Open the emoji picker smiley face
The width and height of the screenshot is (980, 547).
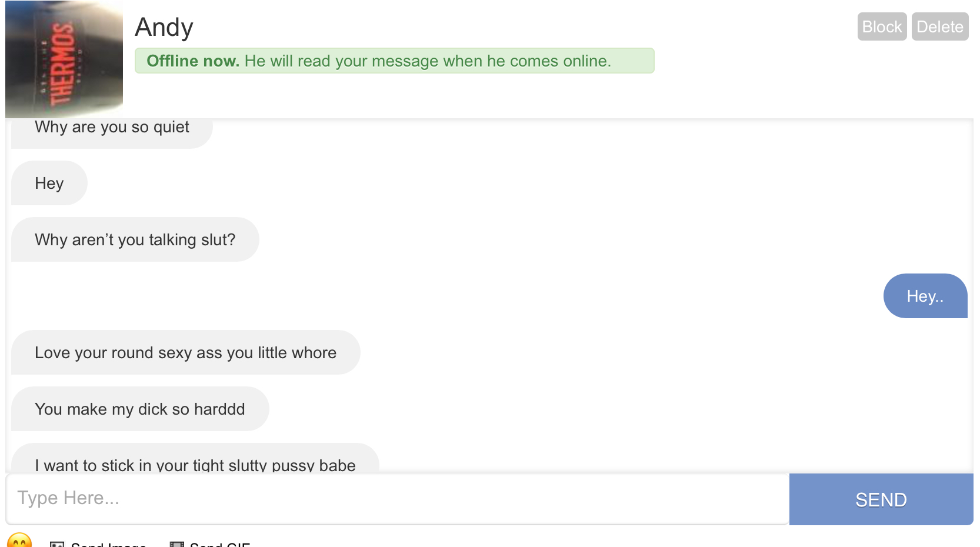(19, 541)
